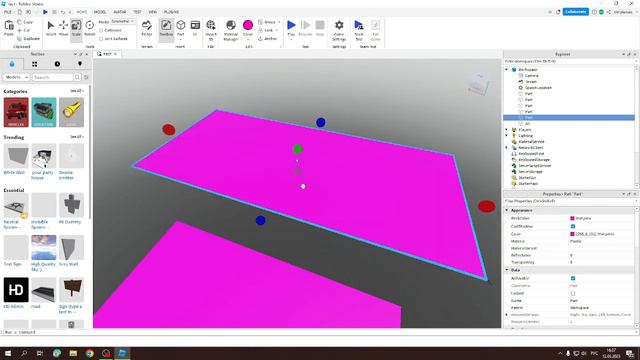Open the Models category dropdown in Toolbox
The height and width of the screenshot is (360, 640).
pyautogui.click(x=16, y=77)
